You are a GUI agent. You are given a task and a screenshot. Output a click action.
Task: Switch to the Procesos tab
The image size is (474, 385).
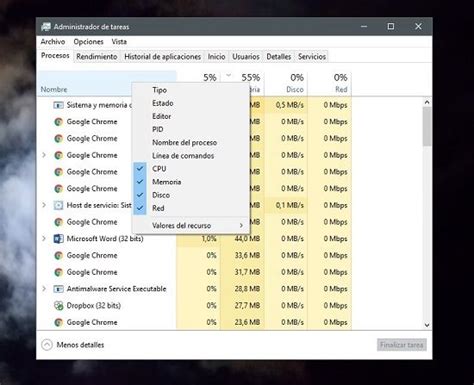[55, 55]
